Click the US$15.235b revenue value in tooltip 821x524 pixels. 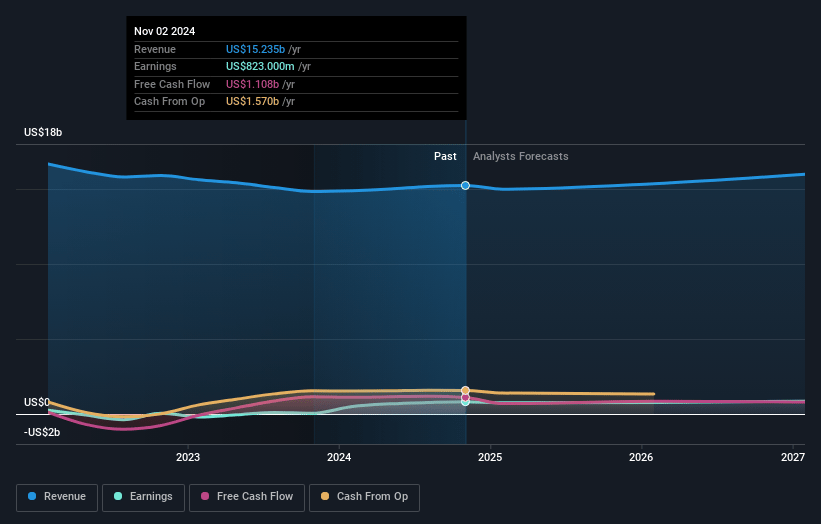[x=256, y=49]
